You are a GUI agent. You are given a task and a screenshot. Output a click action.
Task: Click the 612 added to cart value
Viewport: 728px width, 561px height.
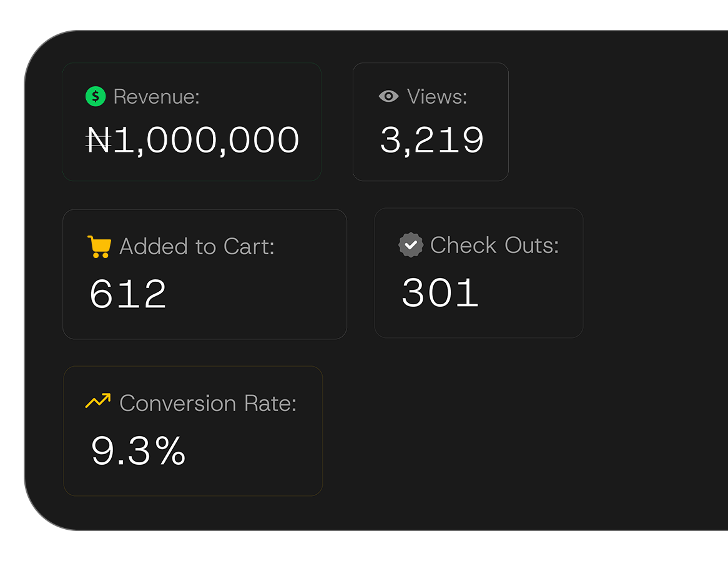(128, 294)
